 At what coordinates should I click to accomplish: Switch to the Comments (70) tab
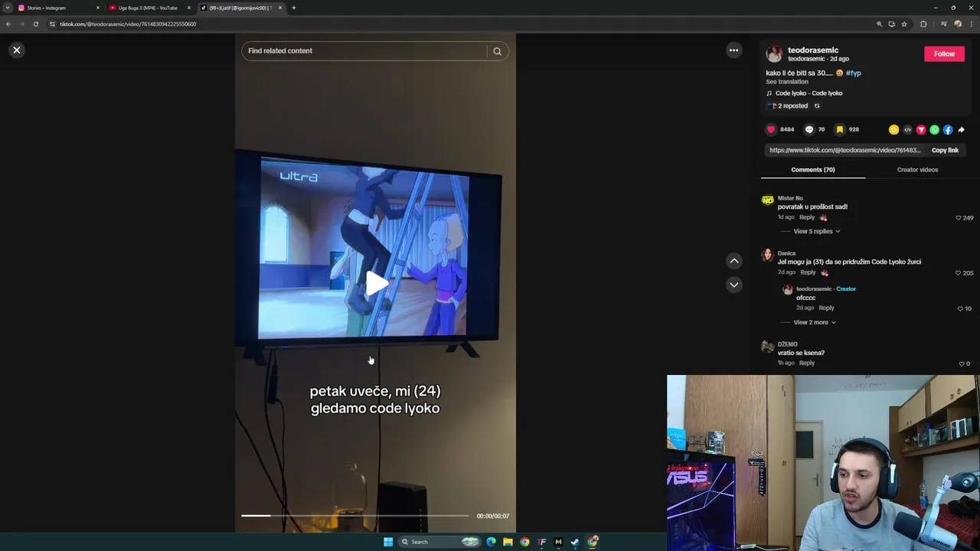813,170
